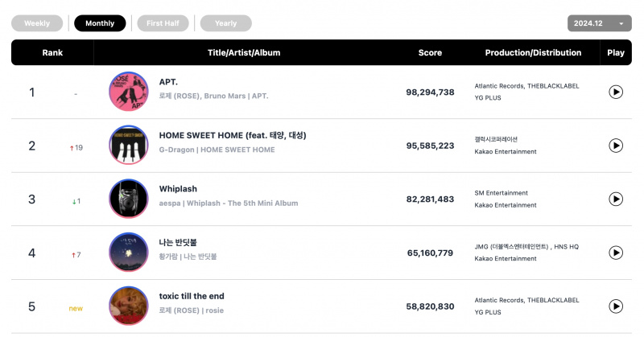Switch to the First Half chart tab
The height and width of the screenshot is (337, 644).
point(163,23)
